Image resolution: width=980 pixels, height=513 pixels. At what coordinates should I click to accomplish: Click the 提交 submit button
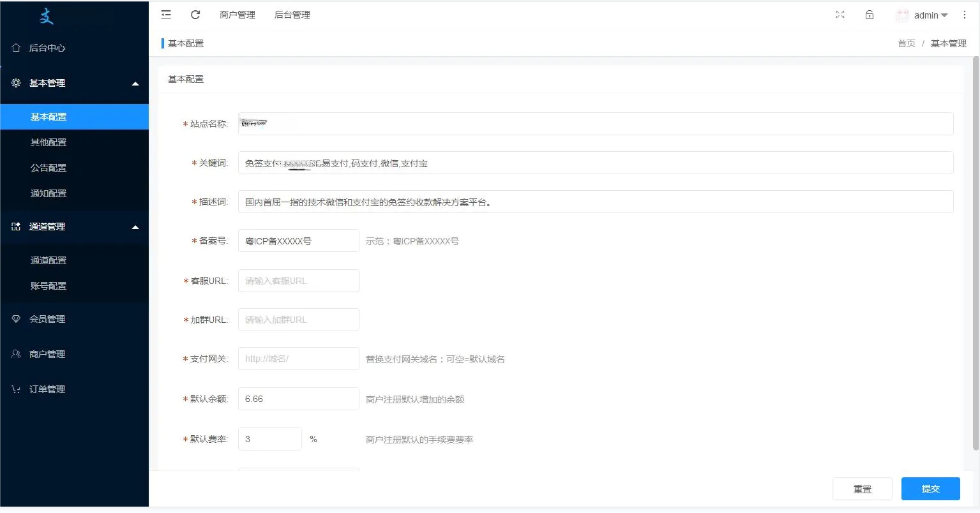tap(931, 489)
